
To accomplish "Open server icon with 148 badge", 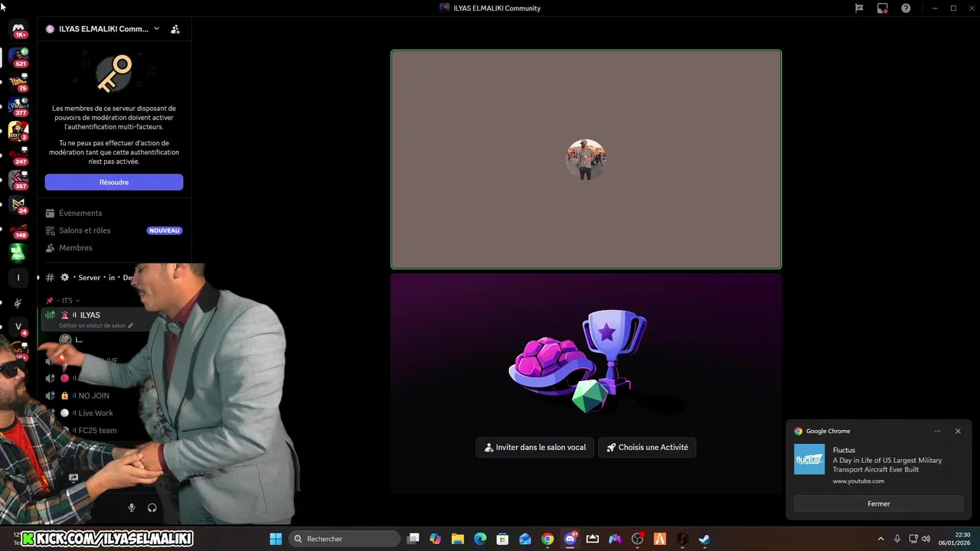I will coord(18,229).
